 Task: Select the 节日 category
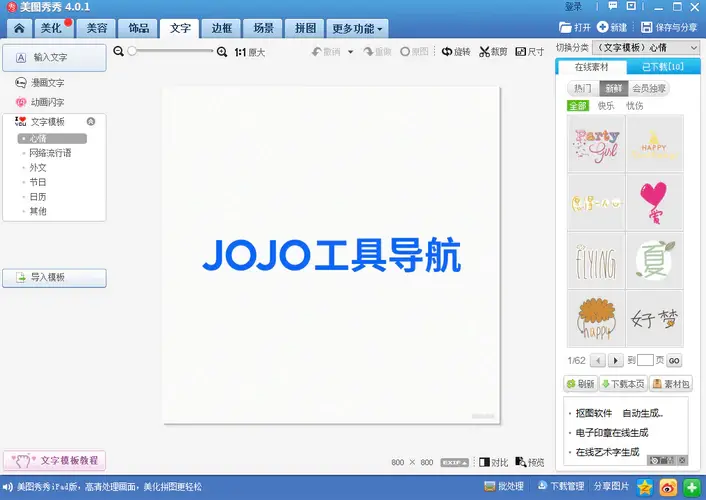pyautogui.click(x=38, y=182)
